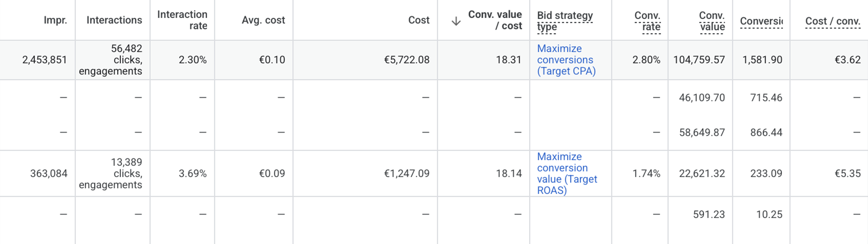
Task: Click the 2,453,851 impressions cell
Action: coord(45,60)
